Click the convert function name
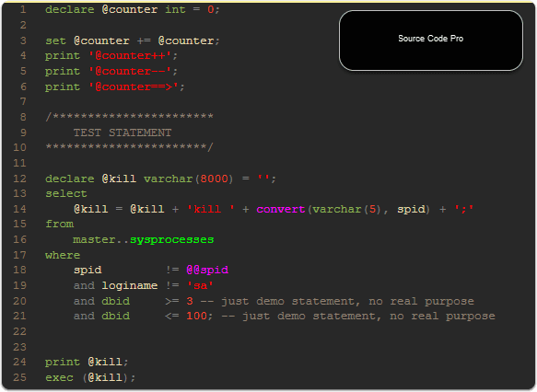Viewport: 537px width, 392px height. click(x=281, y=209)
